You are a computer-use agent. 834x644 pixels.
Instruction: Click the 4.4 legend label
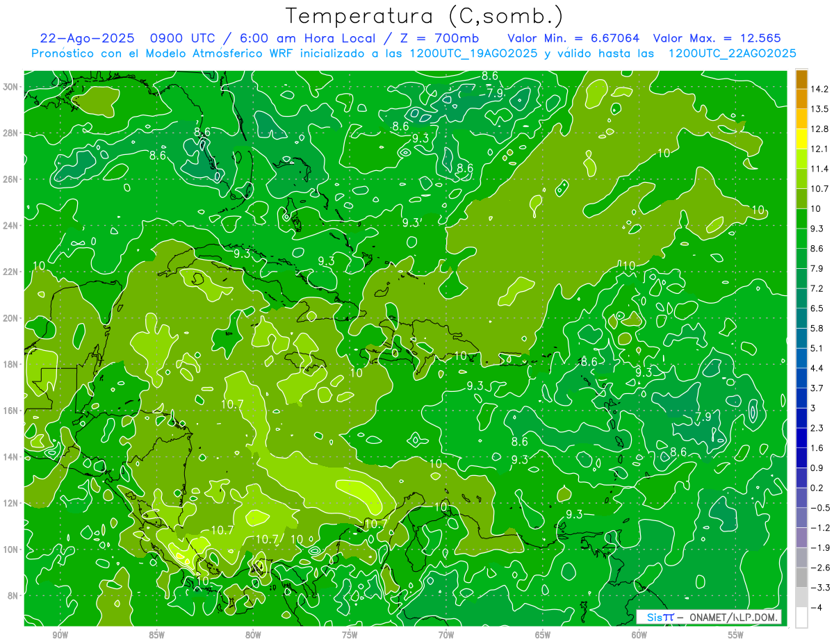(817, 368)
